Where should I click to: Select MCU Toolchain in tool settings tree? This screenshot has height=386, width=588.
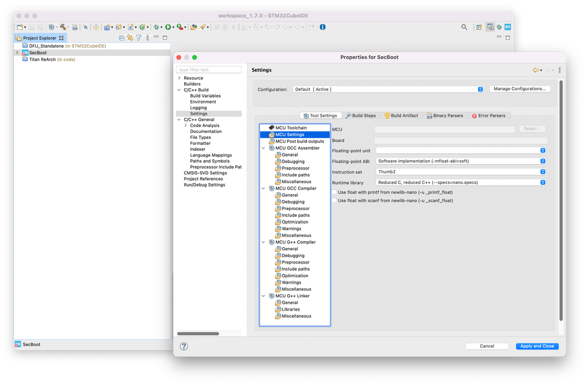tap(291, 128)
